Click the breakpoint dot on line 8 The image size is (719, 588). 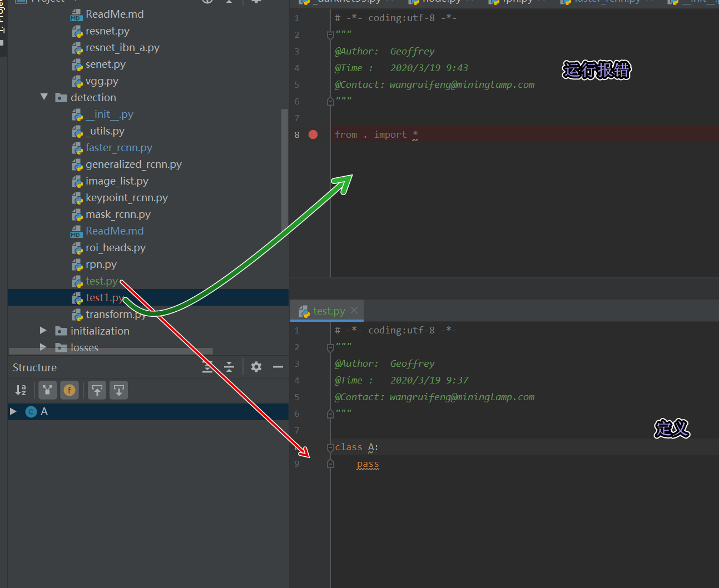313,134
